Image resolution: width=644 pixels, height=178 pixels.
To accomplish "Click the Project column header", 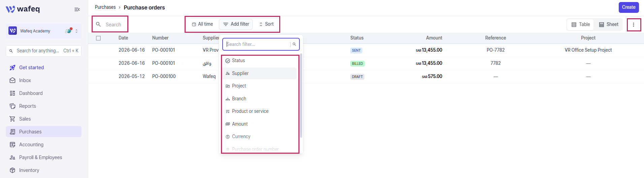I will pos(588,38).
